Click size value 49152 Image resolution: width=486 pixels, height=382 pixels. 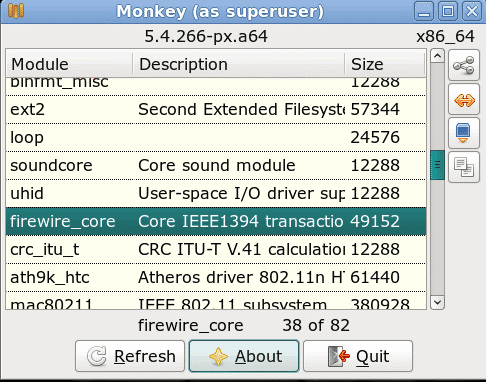pos(375,221)
